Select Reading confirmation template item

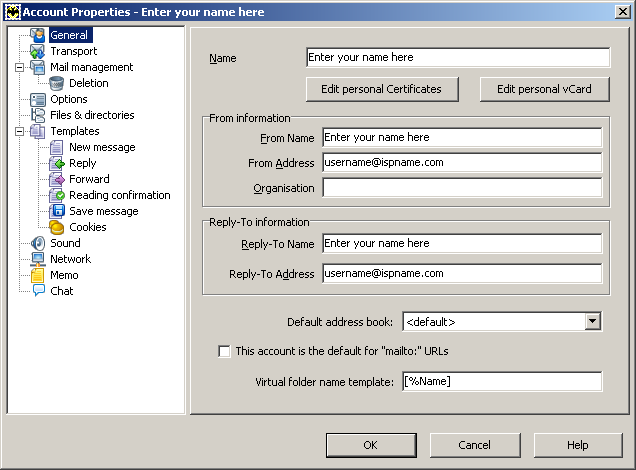(119, 195)
